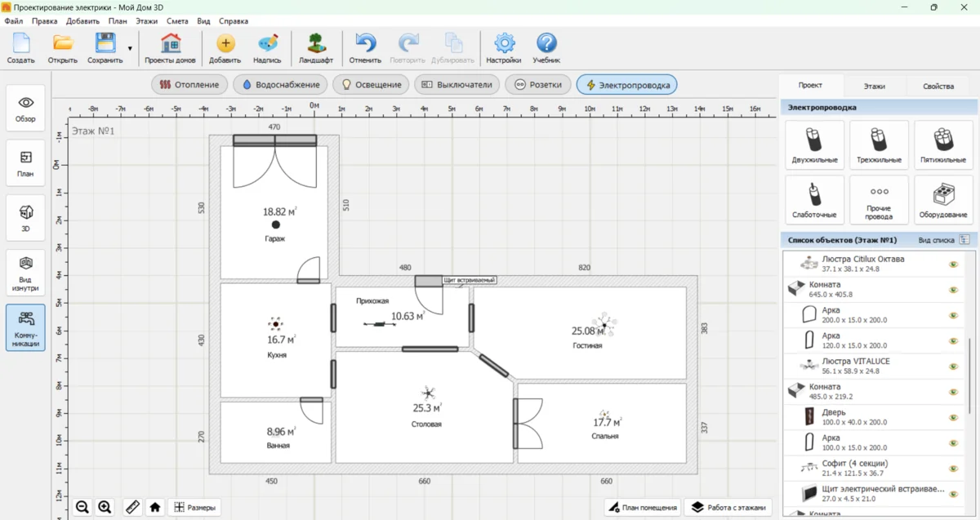Image resolution: width=980 pixels, height=520 pixels.
Task: Select Выключатели switches category
Action: pos(457,84)
